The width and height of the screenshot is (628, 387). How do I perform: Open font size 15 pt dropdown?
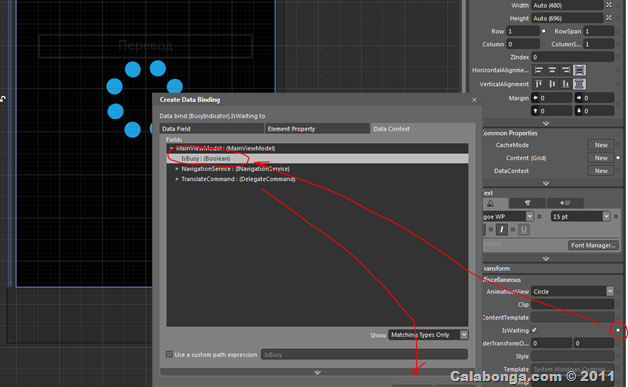[x=606, y=216]
